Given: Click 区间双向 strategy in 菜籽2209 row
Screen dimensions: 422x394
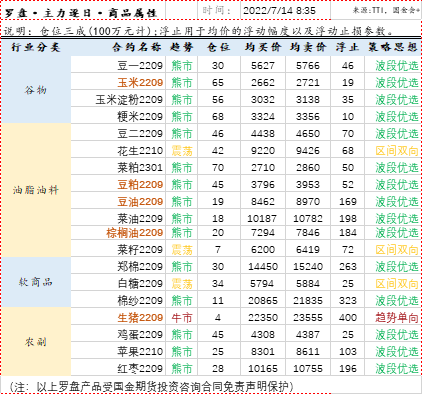Looking at the screenshot, I should (397, 250).
